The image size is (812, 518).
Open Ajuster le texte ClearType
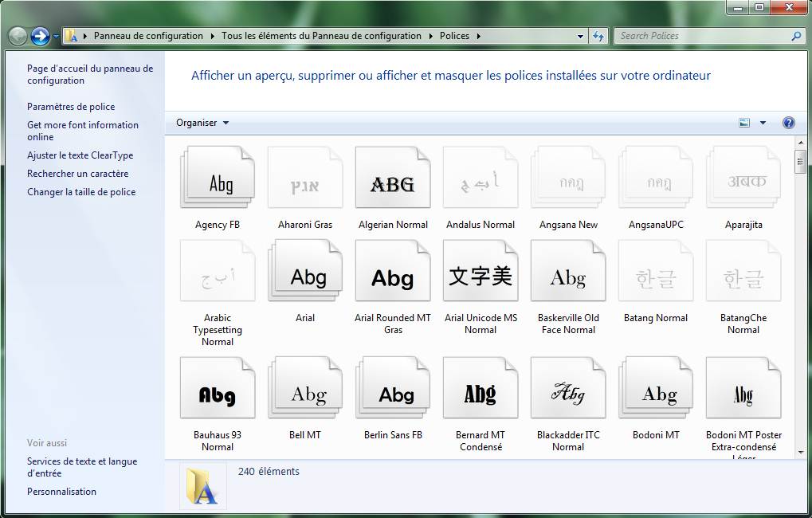point(80,155)
